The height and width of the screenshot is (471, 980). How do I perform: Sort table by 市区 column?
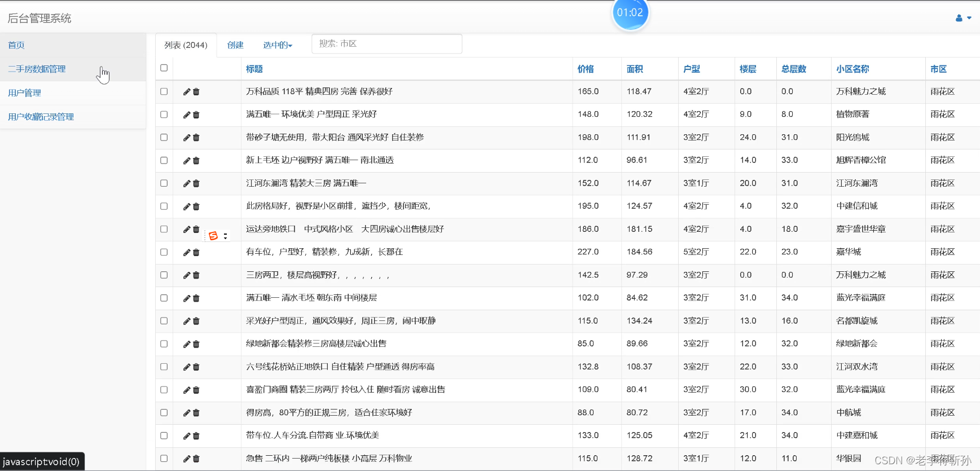[938, 69]
